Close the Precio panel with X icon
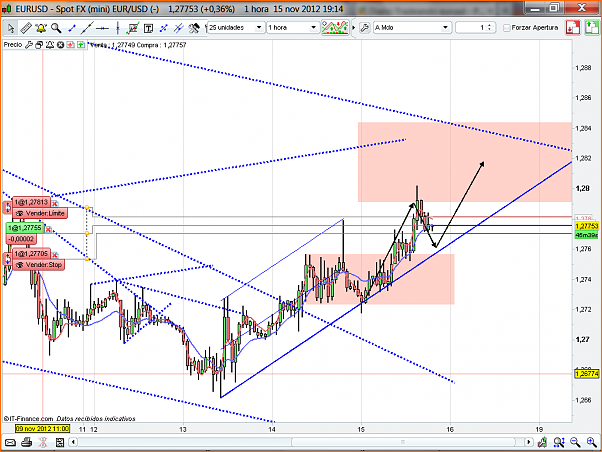602x452 pixels. point(60,45)
